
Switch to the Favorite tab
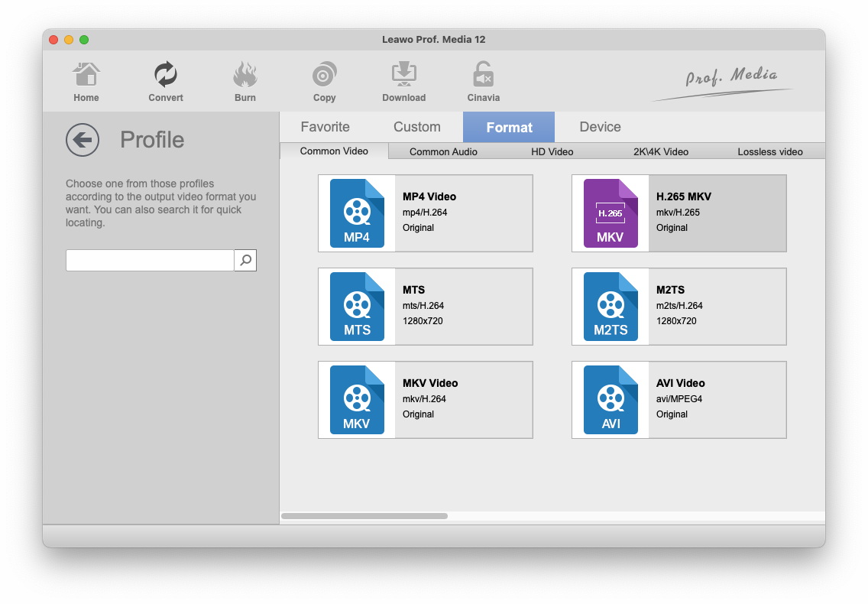(x=325, y=127)
